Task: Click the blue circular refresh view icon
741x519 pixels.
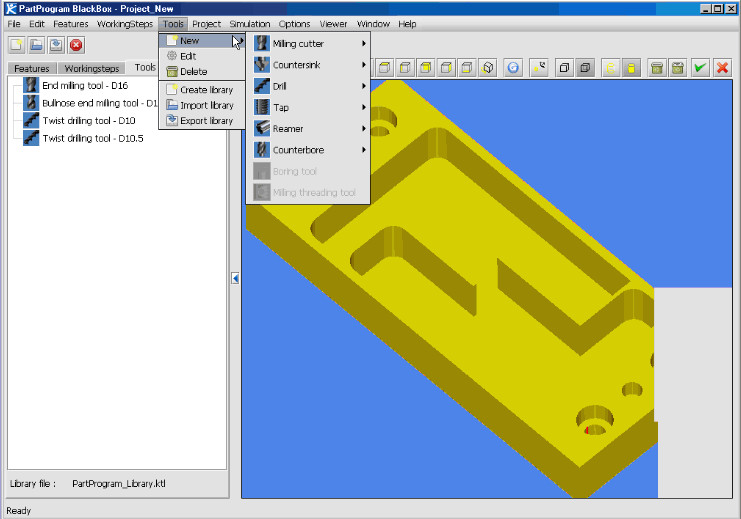Action: [513, 68]
